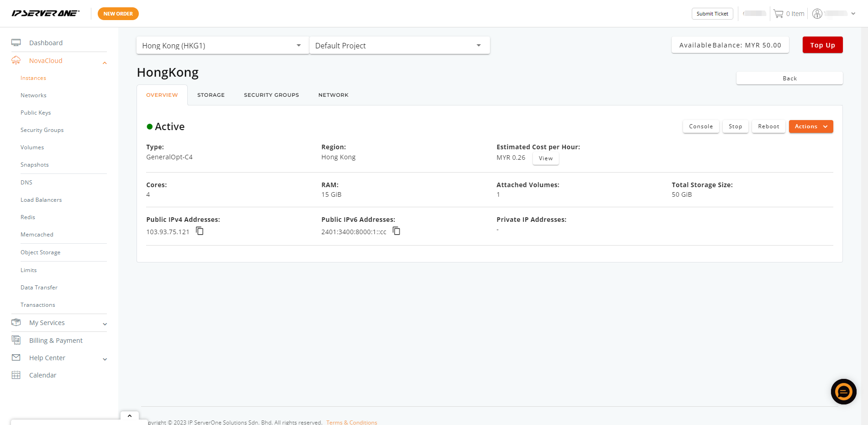The image size is (868, 425).
Task: Click the Dashboard menu label
Action: pyautogui.click(x=46, y=42)
